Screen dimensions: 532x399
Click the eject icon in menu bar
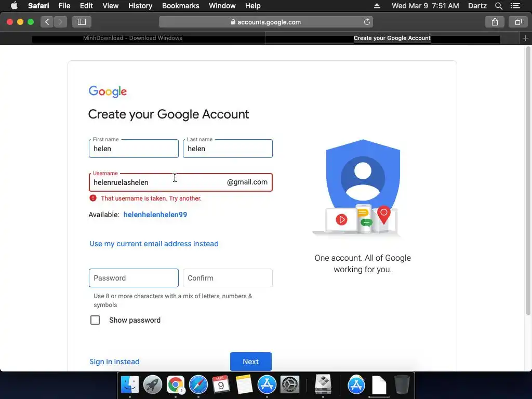click(377, 6)
